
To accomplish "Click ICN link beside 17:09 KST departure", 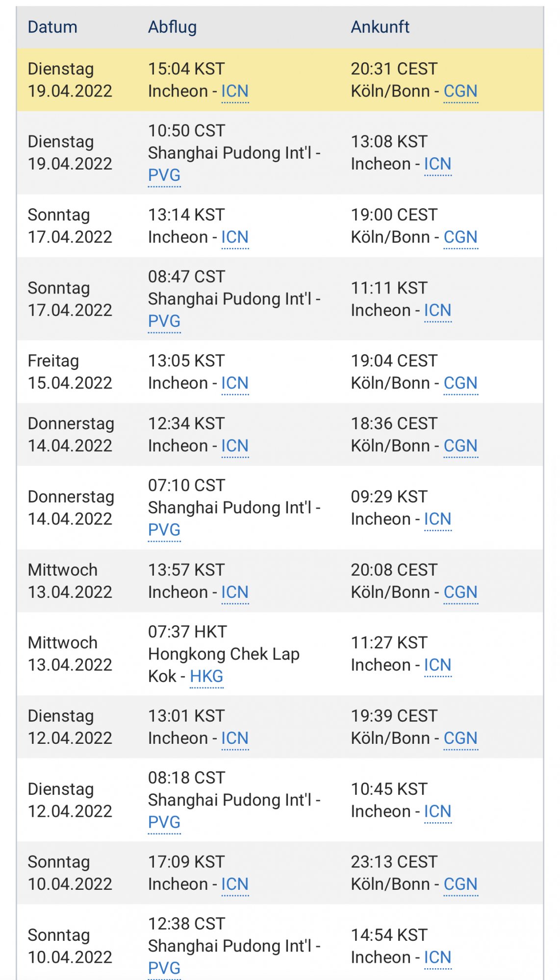I will click(235, 884).
